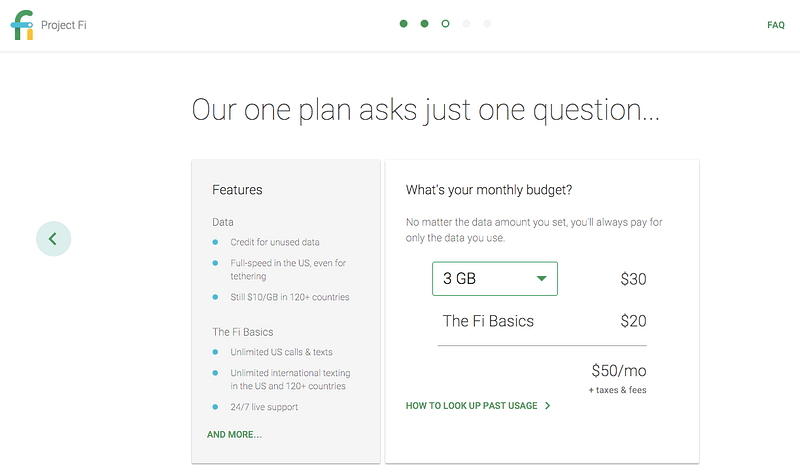Image resolution: width=800 pixels, height=475 pixels.
Task: Open How to look up past usage
Action: point(471,406)
